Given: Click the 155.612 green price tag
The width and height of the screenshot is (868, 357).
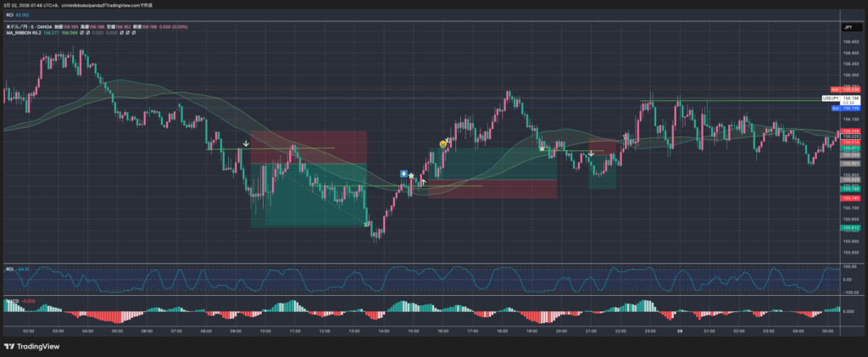Looking at the screenshot, I should coord(850,228).
